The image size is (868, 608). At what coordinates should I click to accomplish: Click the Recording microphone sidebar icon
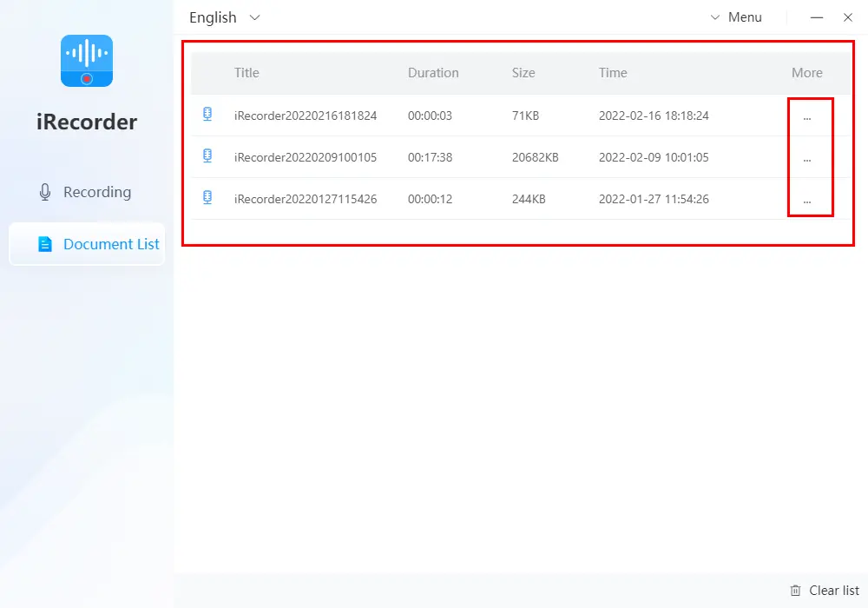click(x=45, y=192)
